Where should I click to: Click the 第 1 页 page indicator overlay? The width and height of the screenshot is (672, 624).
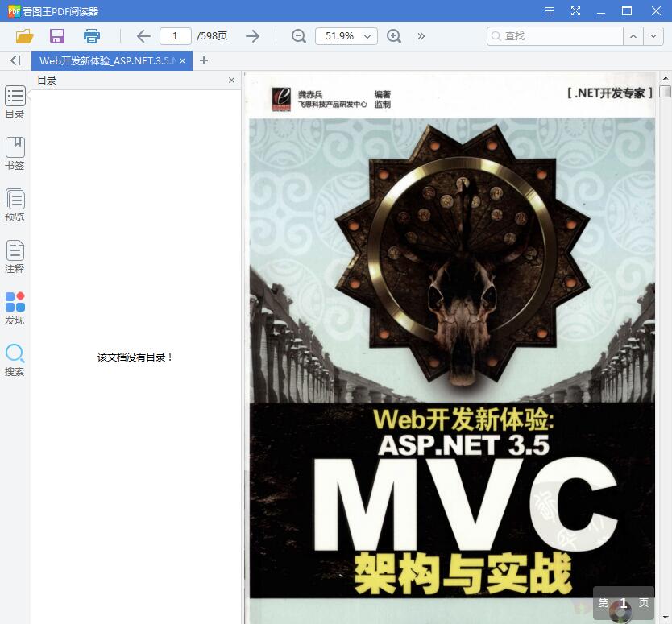point(623,603)
